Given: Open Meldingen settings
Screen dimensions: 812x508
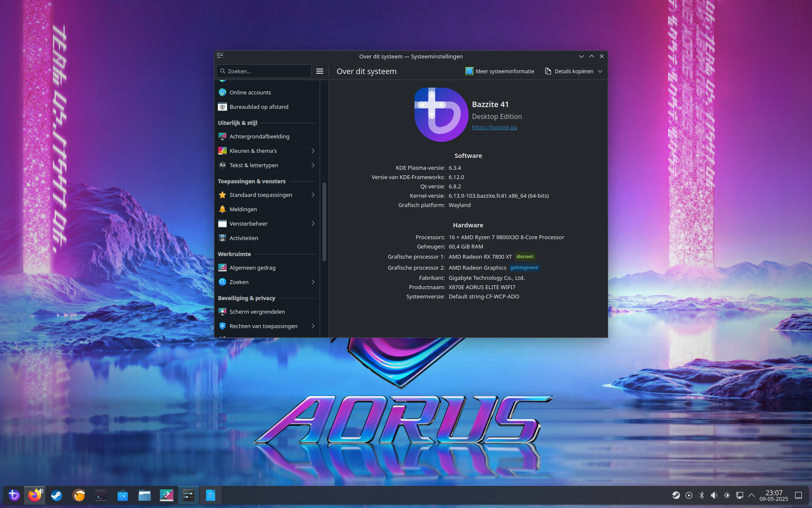Looking at the screenshot, I should pyautogui.click(x=267, y=209).
